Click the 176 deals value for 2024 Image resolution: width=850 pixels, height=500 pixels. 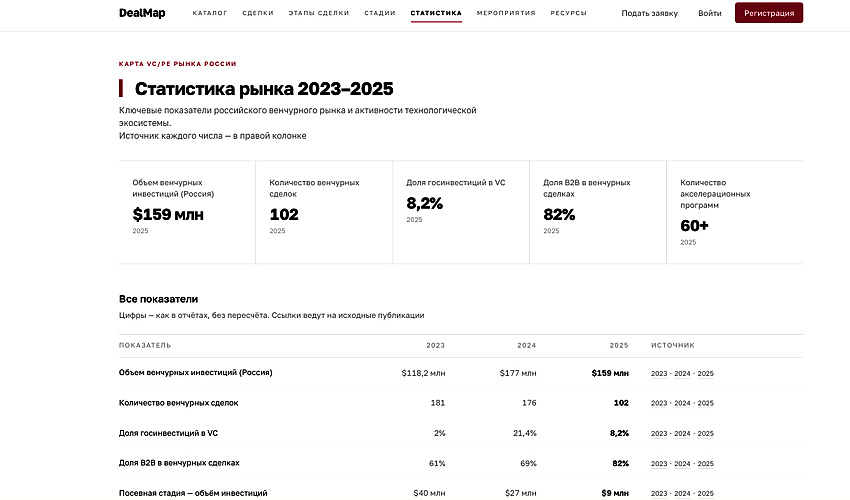click(529, 403)
